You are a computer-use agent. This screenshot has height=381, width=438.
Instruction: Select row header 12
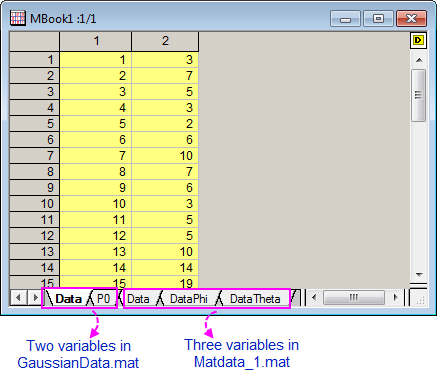(x=34, y=236)
